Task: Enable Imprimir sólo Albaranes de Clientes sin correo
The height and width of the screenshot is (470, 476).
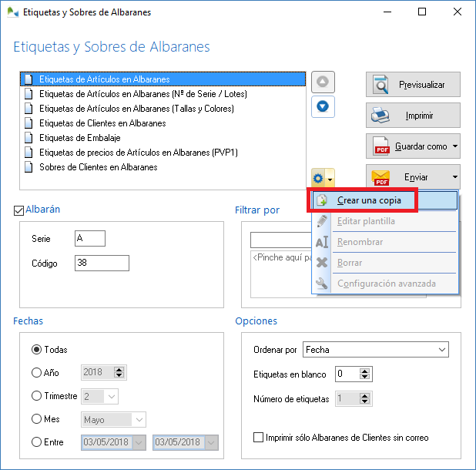Action: coord(259,438)
